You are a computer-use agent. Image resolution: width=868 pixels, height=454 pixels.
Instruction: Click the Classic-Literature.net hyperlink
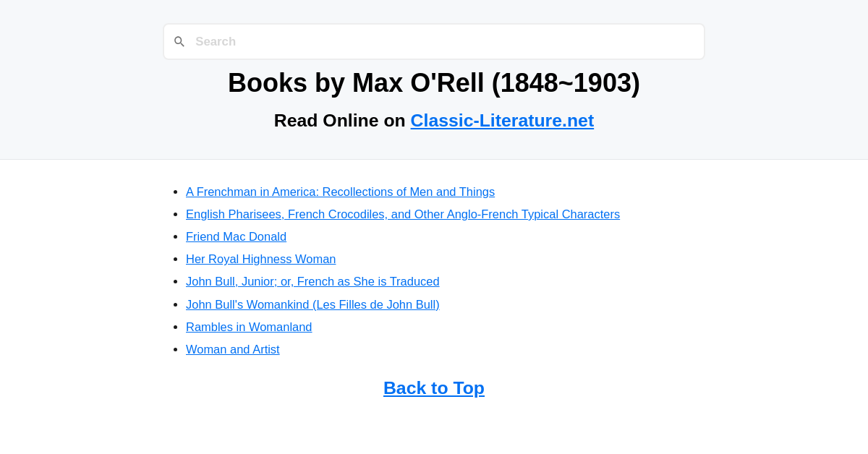(502, 120)
